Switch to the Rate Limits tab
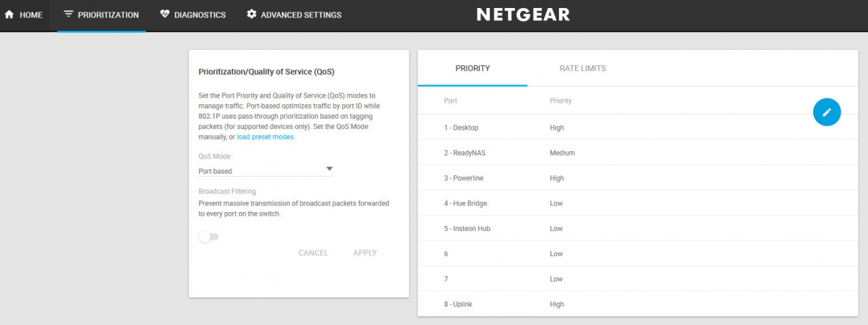Viewport: 868px width, 325px height. [x=582, y=69]
